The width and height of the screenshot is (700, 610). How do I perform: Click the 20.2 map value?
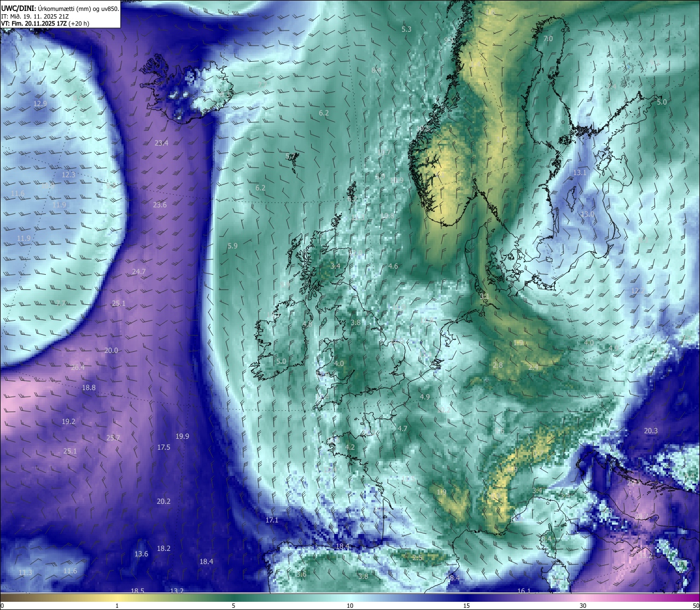click(164, 501)
